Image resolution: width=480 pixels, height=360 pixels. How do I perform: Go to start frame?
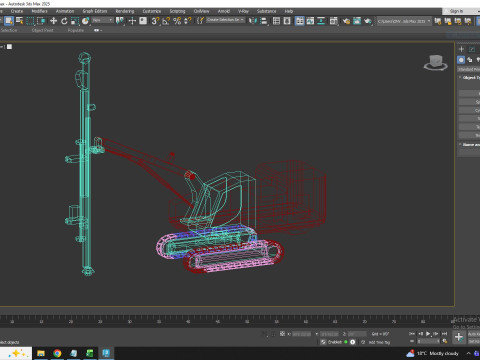click(x=412, y=334)
